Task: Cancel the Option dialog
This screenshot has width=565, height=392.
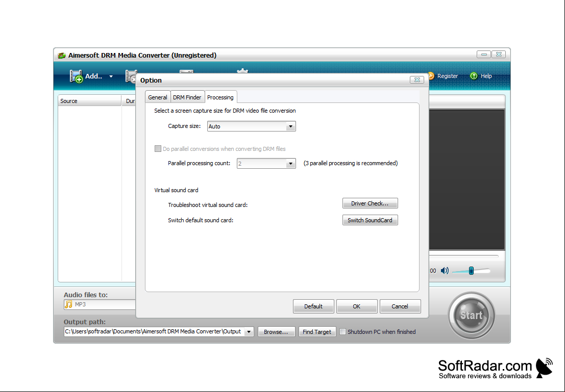Action: pyautogui.click(x=400, y=306)
